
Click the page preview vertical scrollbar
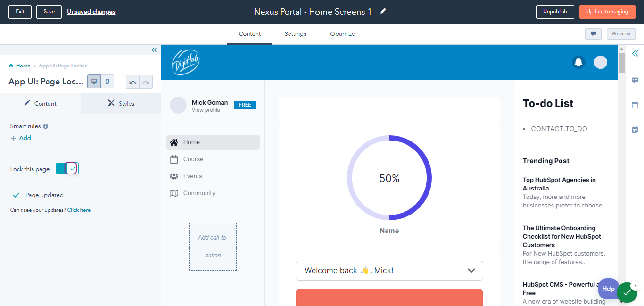coord(621,63)
